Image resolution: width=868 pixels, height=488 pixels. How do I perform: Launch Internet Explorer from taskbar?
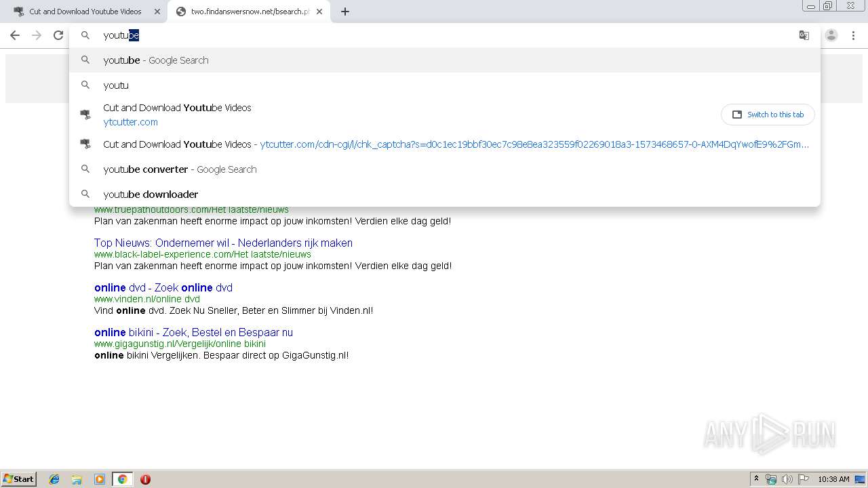pyautogui.click(x=55, y=479)
